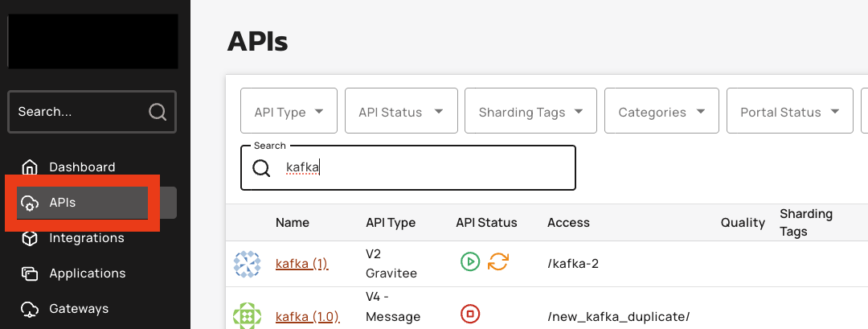The image size is (868, 329).
Task: Click the kafka (1) API avatar
Action: [x=248, y=264]
